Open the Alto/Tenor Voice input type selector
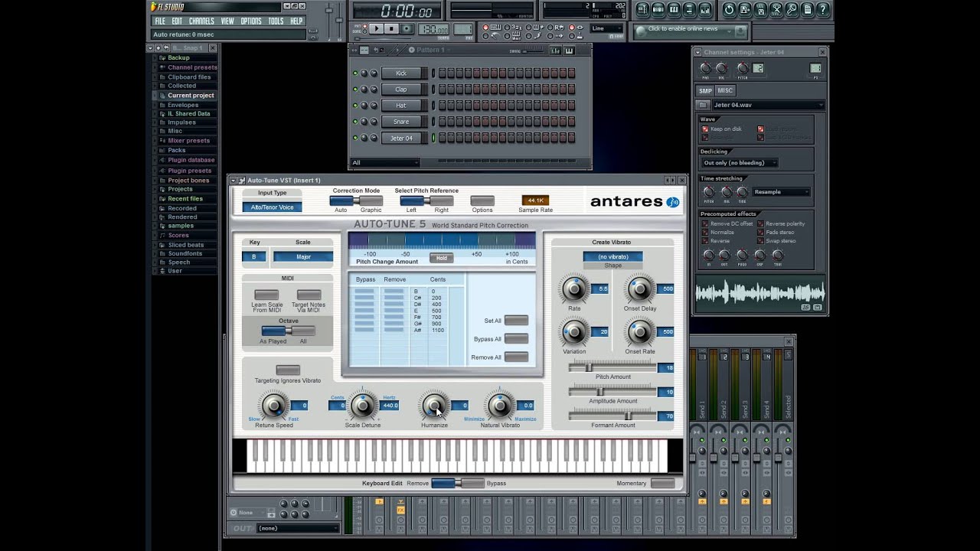 click(x=273, y=207)
